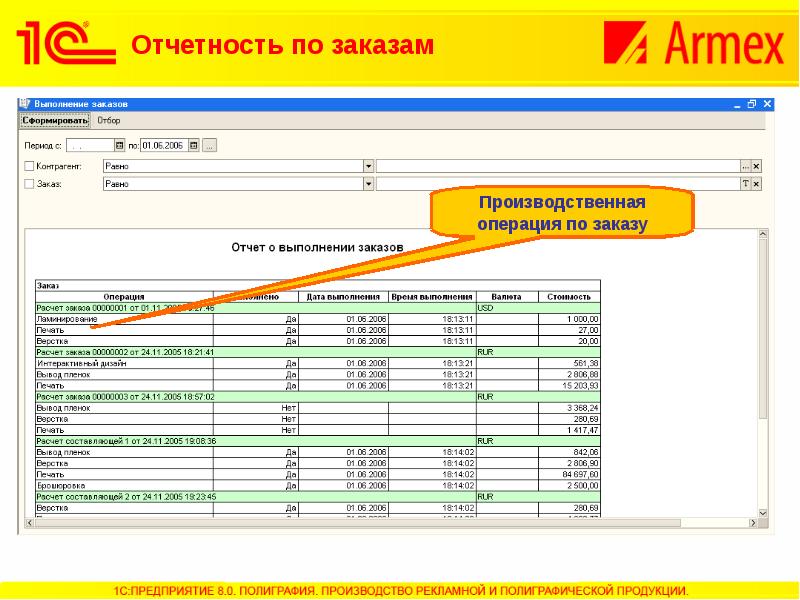Click the ellipsis period selection button

click(x=209, y=145)
